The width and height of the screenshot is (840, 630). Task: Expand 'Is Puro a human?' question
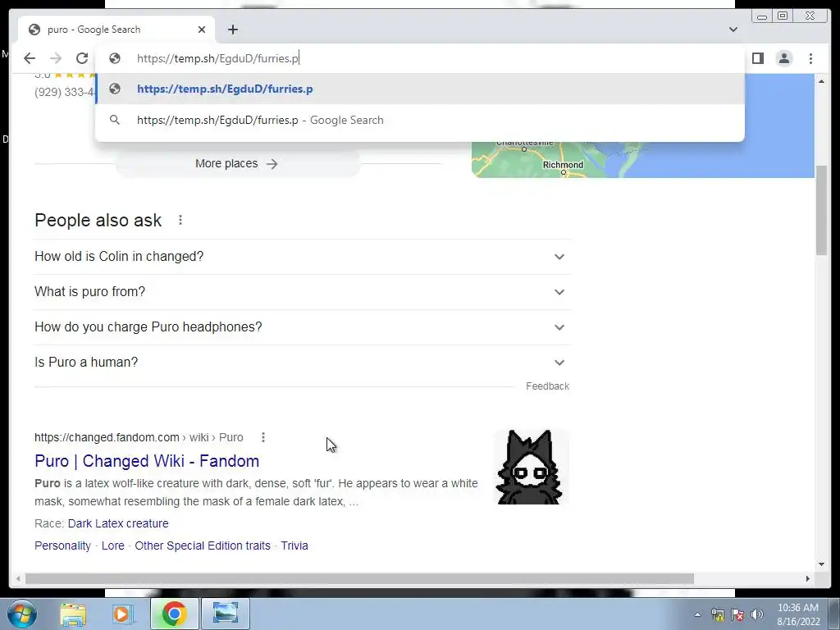tap(302, 363)
